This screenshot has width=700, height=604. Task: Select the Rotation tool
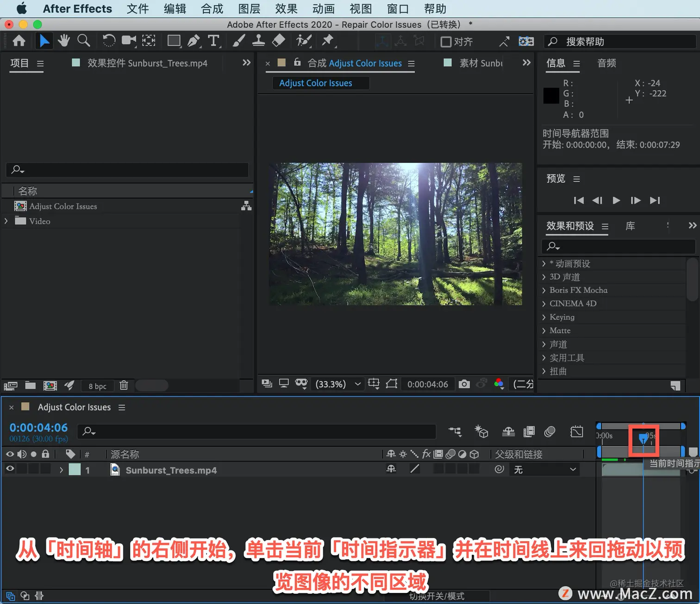[x=109, y=41]
